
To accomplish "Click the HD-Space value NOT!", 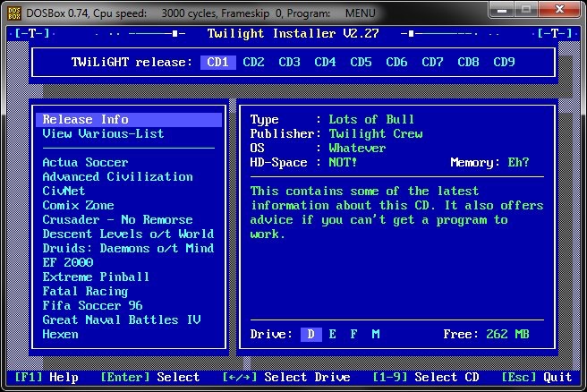I will point(343,163).
